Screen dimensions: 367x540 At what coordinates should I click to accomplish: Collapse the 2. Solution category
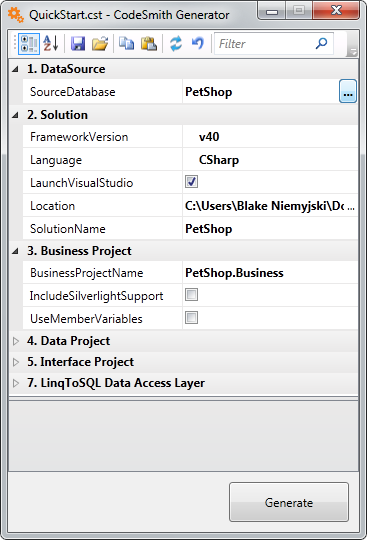pos(15,115)
